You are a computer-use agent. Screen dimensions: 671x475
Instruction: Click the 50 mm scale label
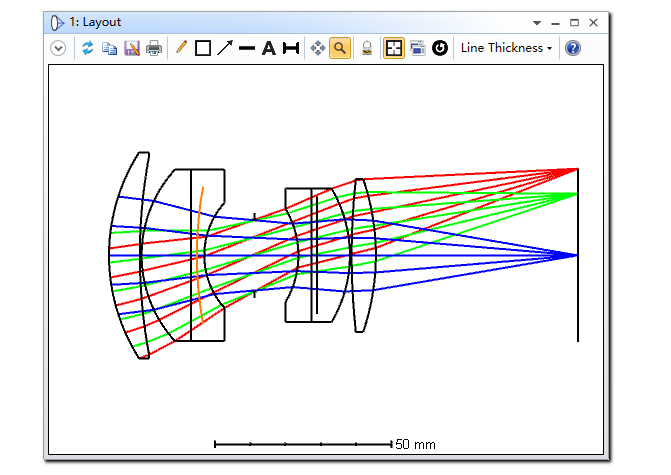[x=415, y=444]
